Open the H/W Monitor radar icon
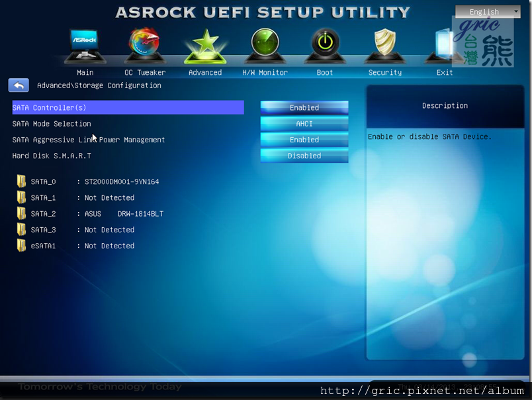 point(265,46)
